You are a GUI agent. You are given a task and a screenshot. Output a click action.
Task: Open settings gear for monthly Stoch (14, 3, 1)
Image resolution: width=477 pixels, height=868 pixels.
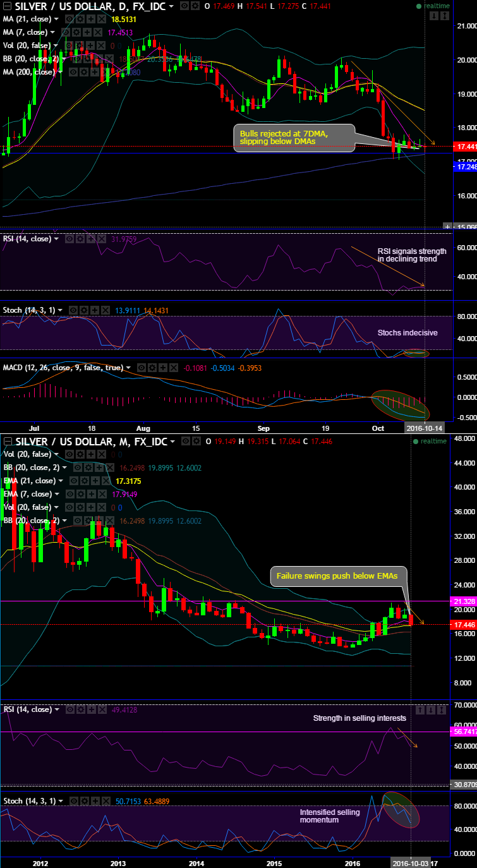pos(85,801)
